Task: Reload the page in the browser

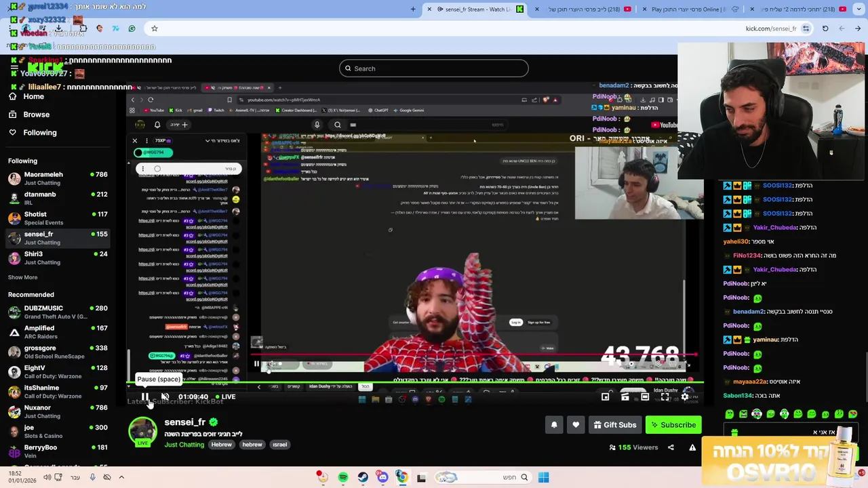Action: (825, 28)
